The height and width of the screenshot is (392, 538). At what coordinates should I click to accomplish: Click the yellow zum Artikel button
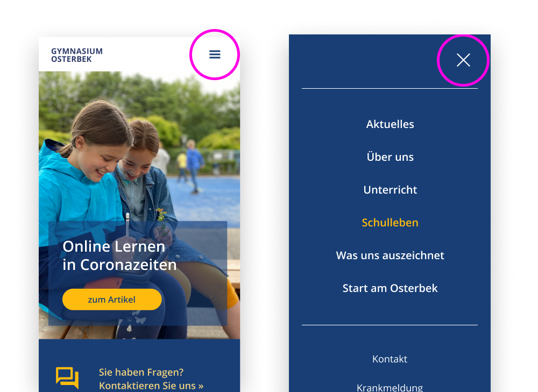click(112, 300)
